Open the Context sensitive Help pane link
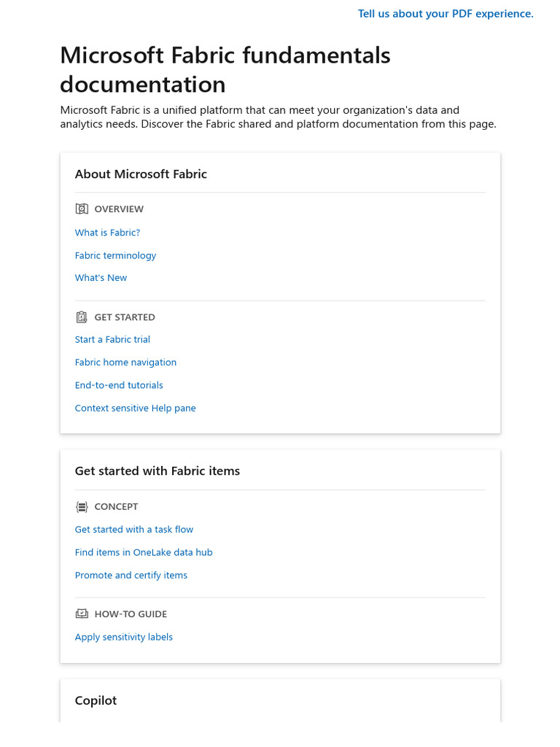Viewport: 560px width, 747px height. [135, 409]
